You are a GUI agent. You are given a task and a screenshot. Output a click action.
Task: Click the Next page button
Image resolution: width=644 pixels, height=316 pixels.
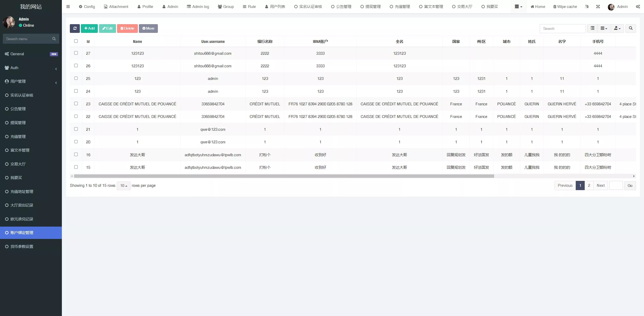[x=600, y=185]
